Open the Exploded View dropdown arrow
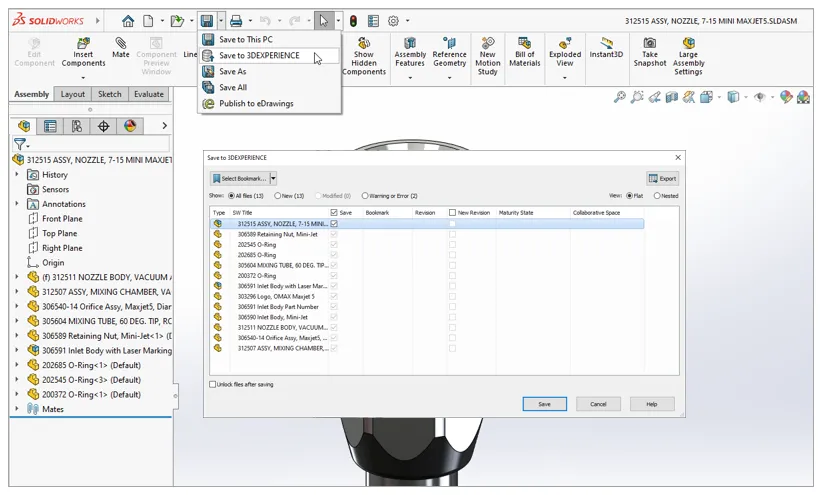This screenshot has height=495, width=826. coord(564,78)
